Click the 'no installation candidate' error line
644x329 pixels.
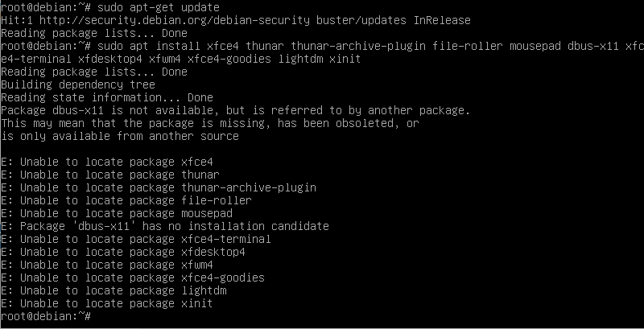[x=164, y=226]
